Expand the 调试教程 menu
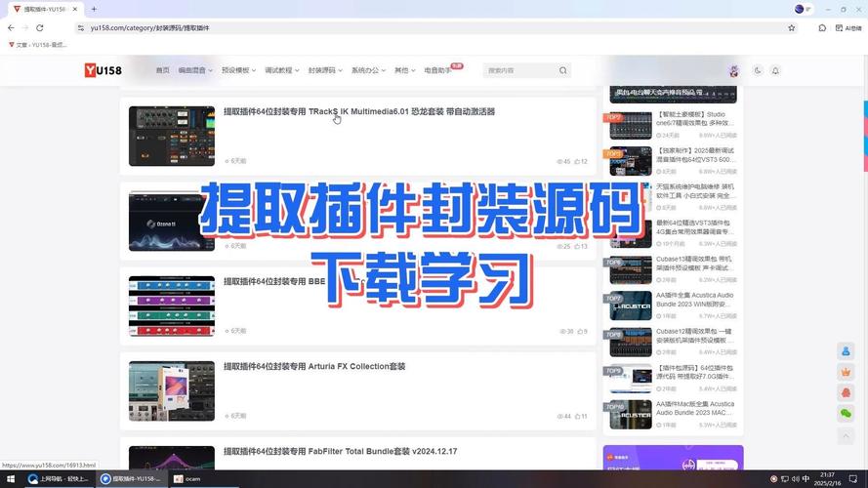 pyautogui.click(x=282, y=70)
